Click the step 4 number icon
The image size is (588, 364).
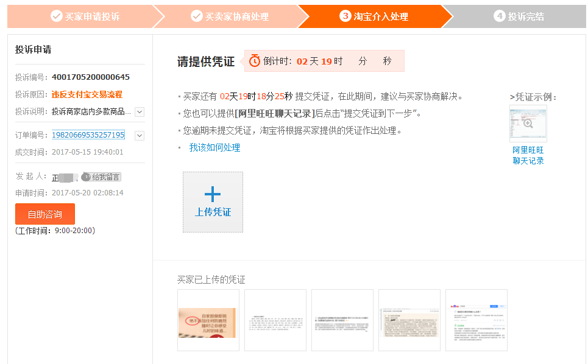(x=499, y=16)
